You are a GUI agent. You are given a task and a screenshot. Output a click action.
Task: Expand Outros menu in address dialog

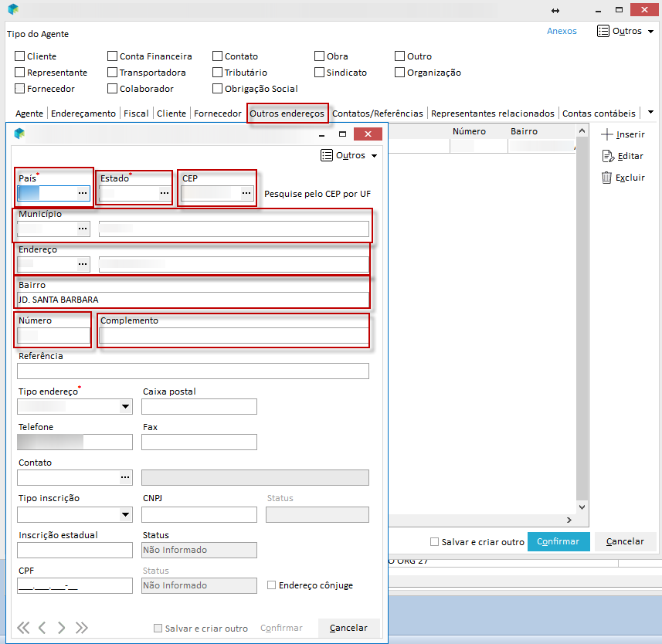(x=350, y=155)
